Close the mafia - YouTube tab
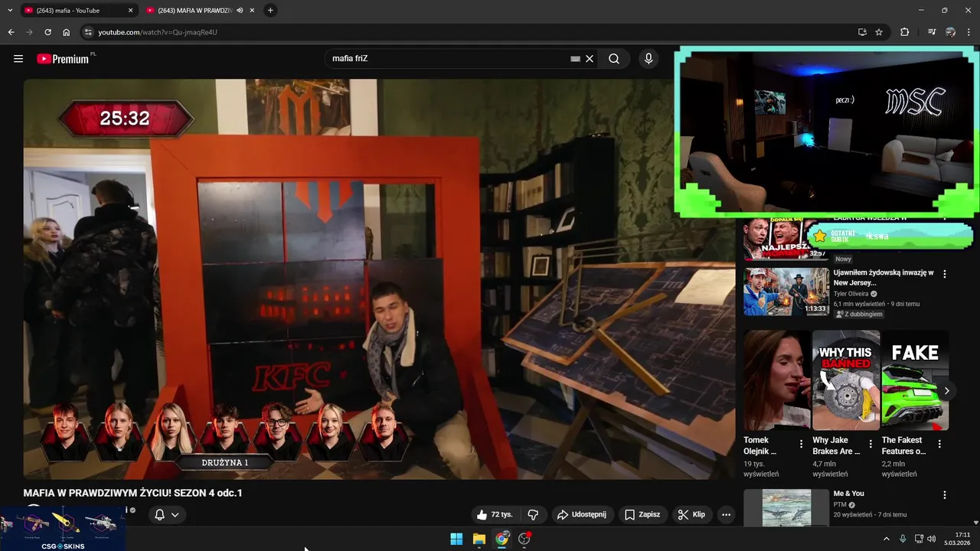Screen dimensions: 980x551 [x=130, y=11]
